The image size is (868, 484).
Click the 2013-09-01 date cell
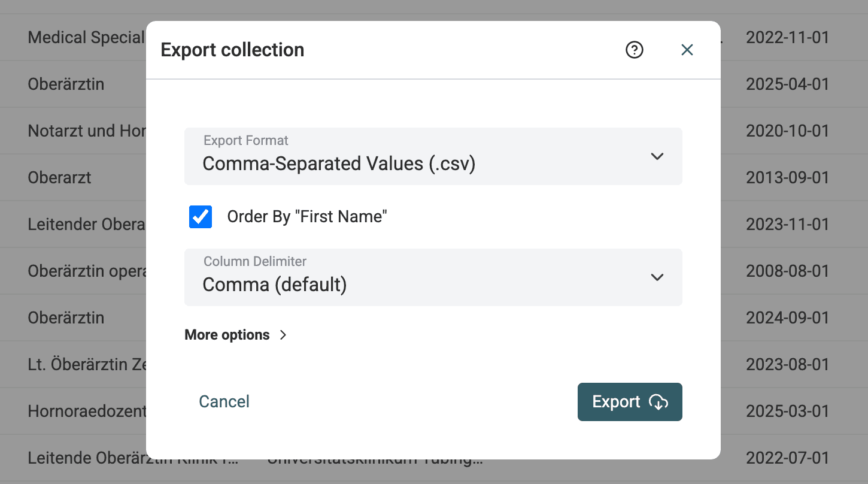click(787, 177)
